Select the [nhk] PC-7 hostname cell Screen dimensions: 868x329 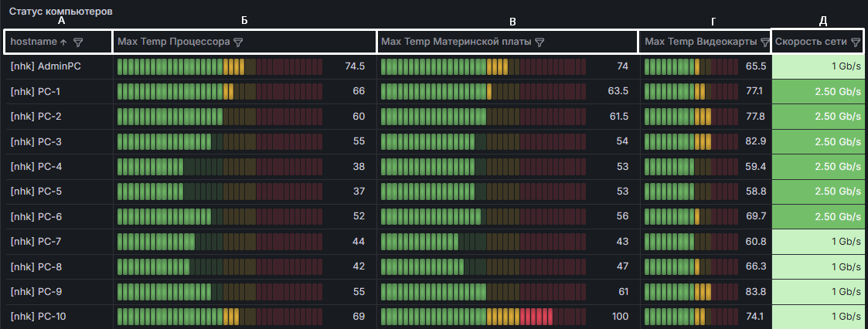(x=57, y=242)
